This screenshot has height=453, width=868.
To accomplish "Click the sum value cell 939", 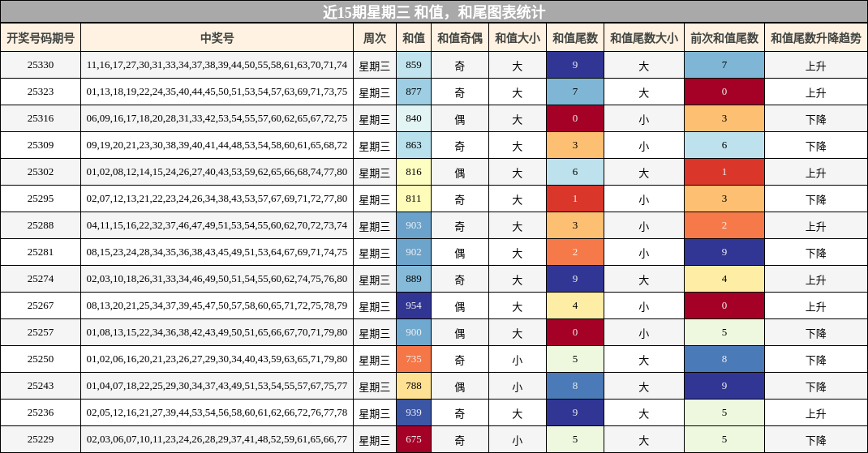I will click(414, 412).
